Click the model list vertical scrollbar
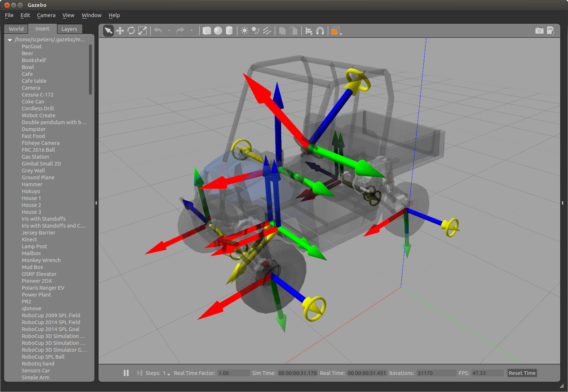This screenshot has width=568, height=392. (x=90, y=69)
